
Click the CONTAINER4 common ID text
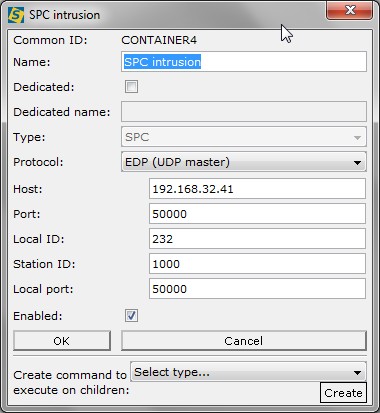click(159, 40)
